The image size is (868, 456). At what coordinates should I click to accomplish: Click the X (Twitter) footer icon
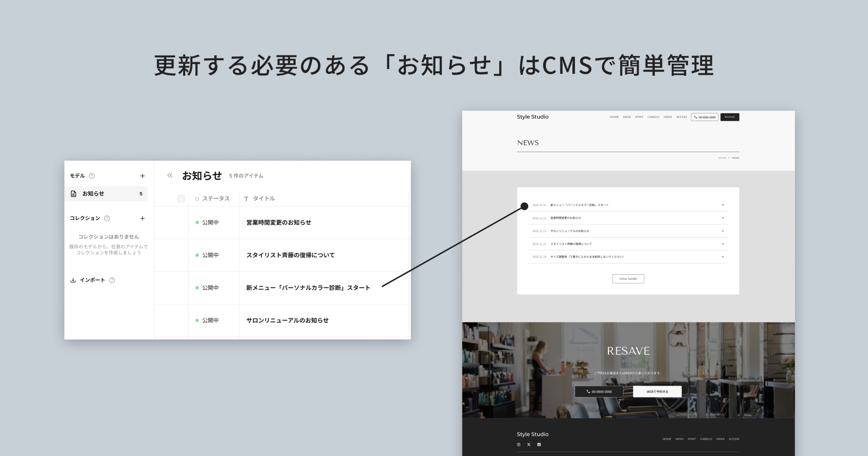tap(529, 444)
